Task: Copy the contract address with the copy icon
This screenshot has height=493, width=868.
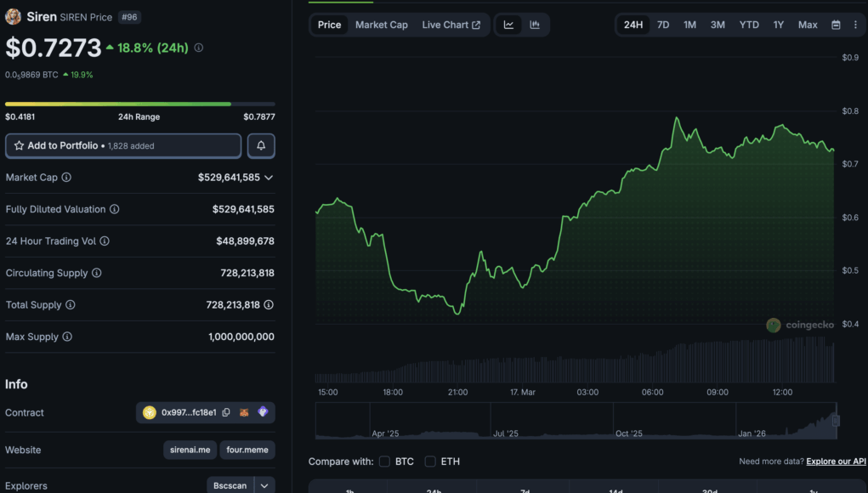Action: 226,413
